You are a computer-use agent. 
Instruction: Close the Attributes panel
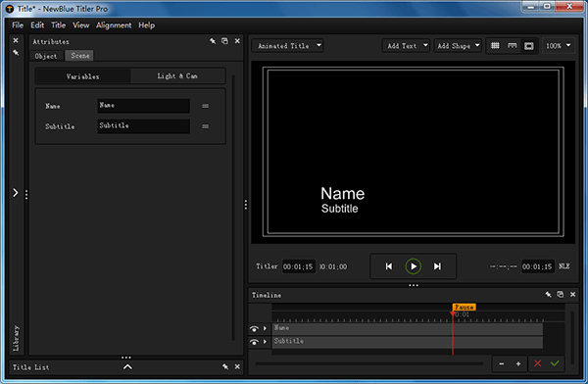(x=237, y=41)
